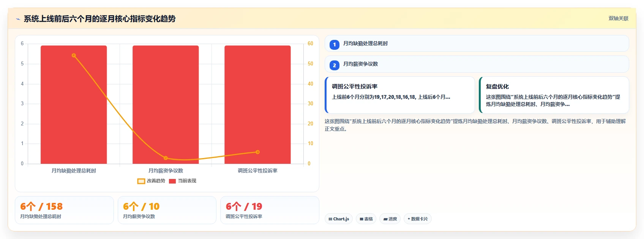Click the 6个 / 19 stat card
Viewport: 644px width, 239px height.
[270, 210]
